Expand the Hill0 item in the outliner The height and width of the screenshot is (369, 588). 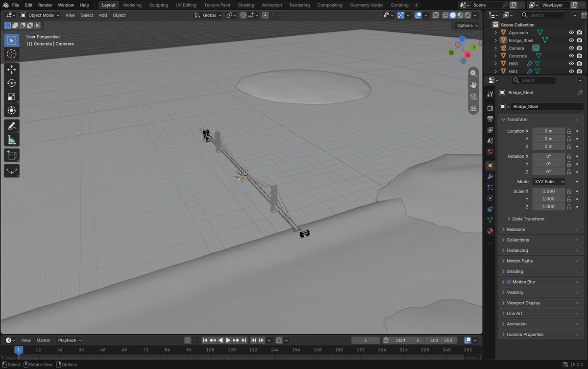(x=495, y=64)
